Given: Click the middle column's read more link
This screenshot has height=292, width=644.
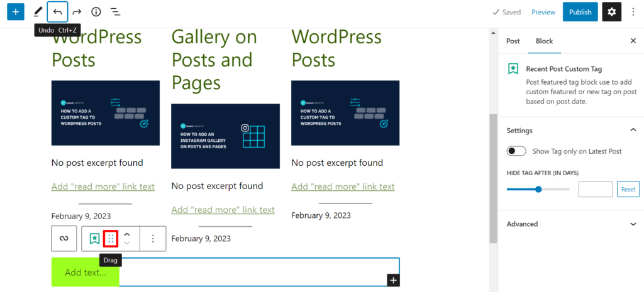Looking at the screenshot, I should point(223,210).
